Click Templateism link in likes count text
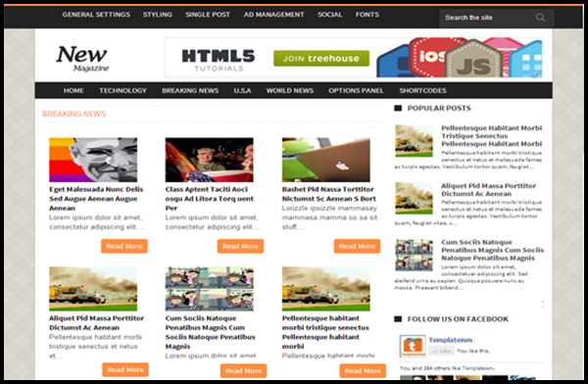The height and width of the screenshot is (384, 588). 478,368
